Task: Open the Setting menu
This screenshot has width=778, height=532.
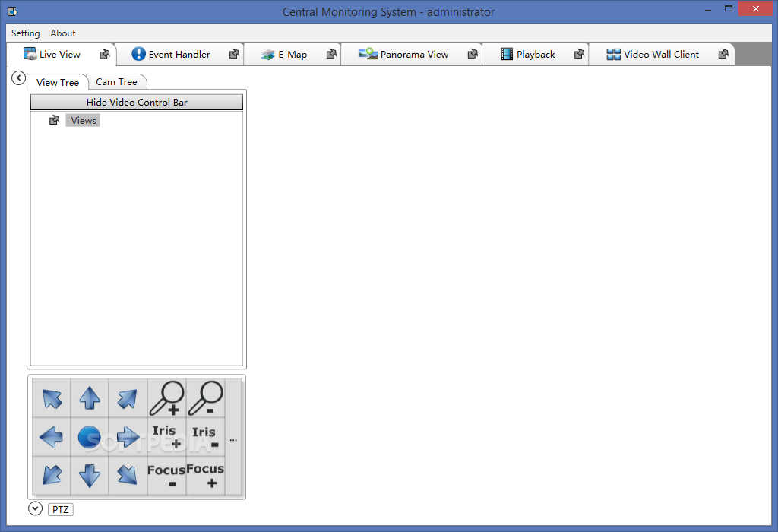Action: pos(25,33)
